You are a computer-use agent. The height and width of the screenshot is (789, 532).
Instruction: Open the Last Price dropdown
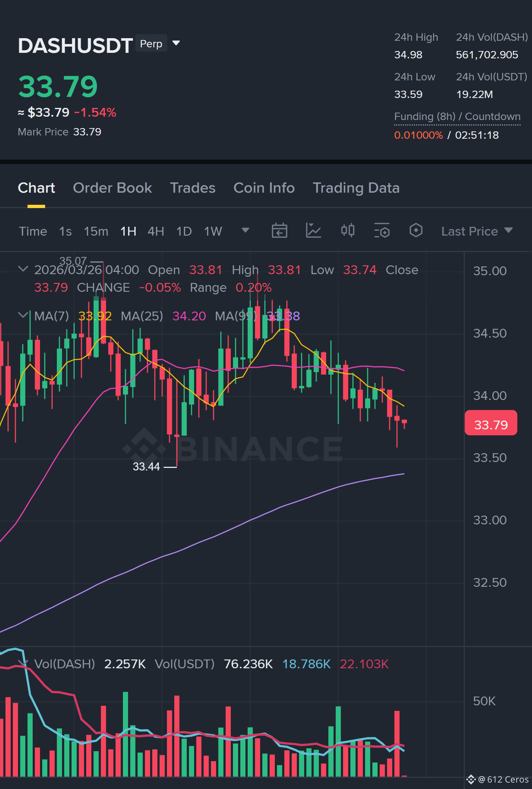pos(477,231)
